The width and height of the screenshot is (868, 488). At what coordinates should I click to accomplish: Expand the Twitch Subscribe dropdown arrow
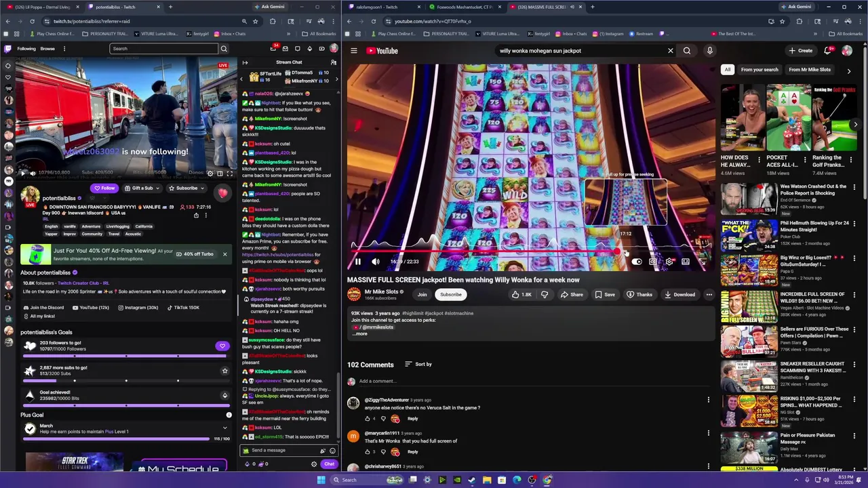pyautogui.click(x=202, y=188)
